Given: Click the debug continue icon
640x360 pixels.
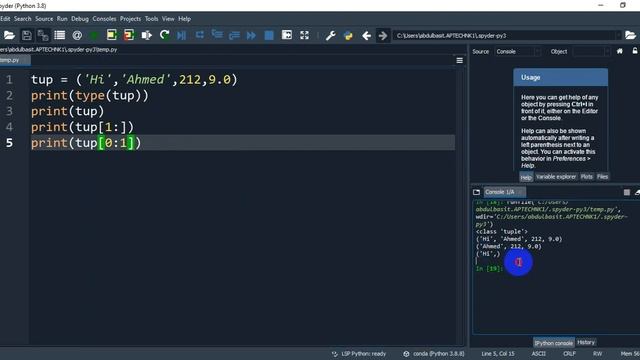Looking at the screenshot, I should [x=251, y=36].
